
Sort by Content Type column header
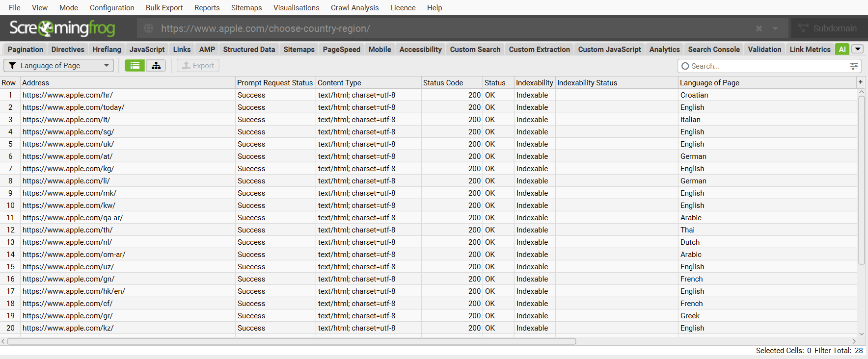click(x=368, y=83)
